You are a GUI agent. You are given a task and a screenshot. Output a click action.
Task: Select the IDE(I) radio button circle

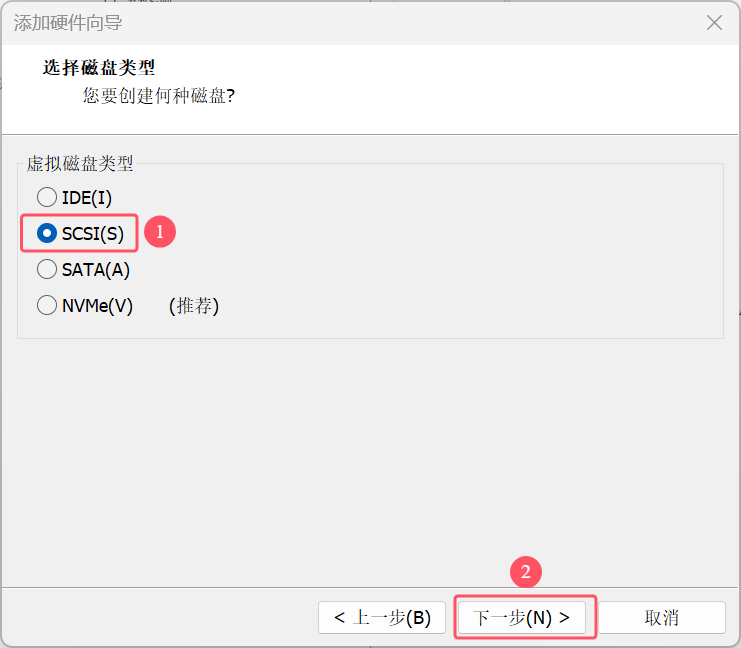point(47,197)
